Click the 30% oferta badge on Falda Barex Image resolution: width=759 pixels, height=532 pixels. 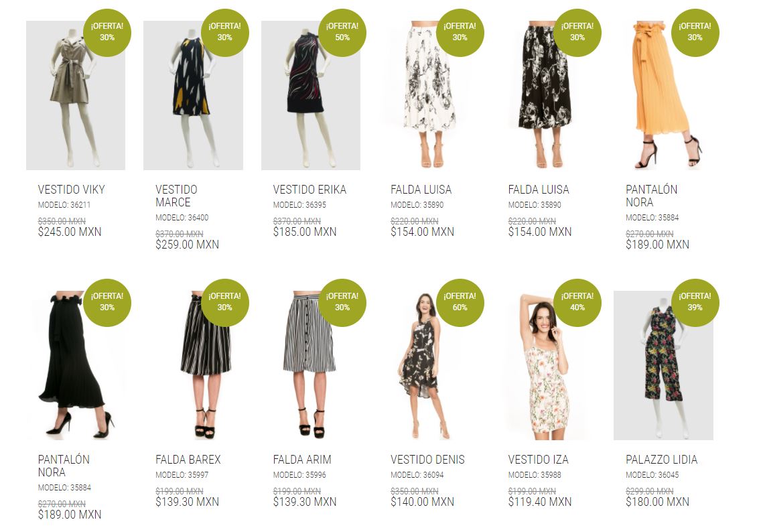[224, 303]
